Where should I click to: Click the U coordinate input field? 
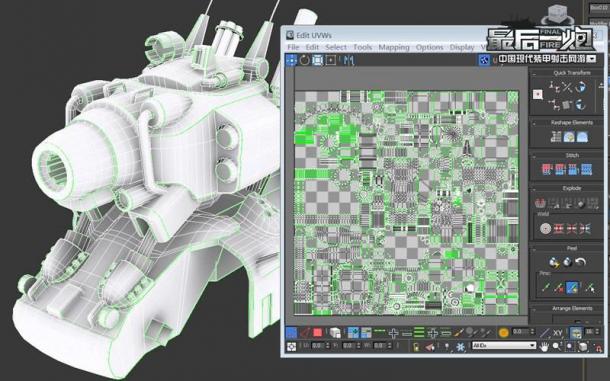pos(318,346)
